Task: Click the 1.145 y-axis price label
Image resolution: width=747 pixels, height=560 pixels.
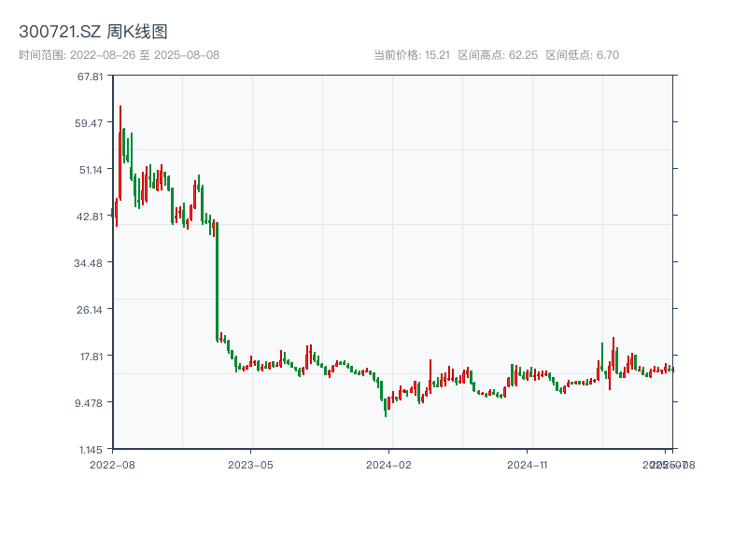Action: click(90, 449)
